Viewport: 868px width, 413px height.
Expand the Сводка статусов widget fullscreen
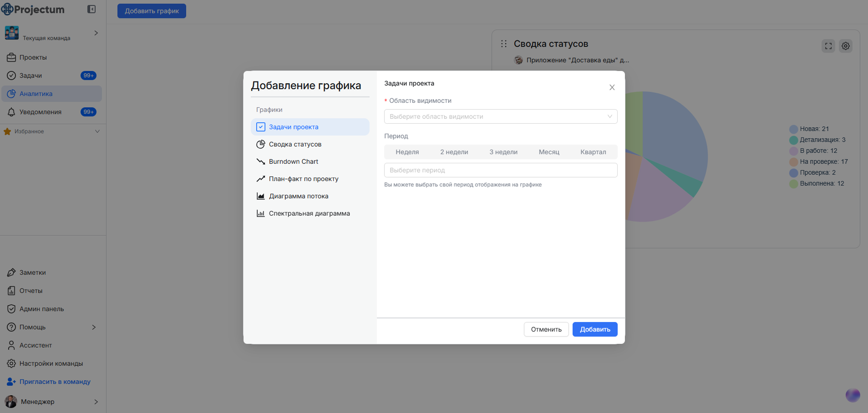pyautogui.click(x=828, y=45)
